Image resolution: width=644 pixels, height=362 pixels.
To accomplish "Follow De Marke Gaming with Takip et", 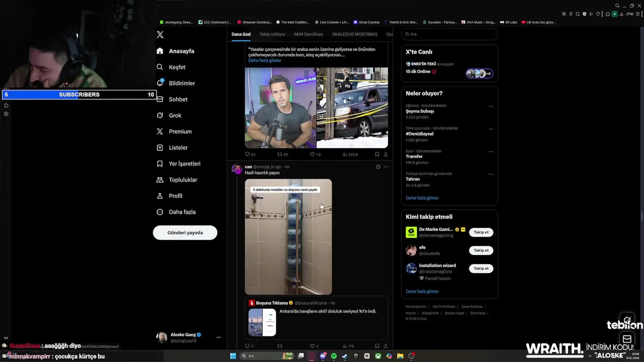I will pos(481,232).
